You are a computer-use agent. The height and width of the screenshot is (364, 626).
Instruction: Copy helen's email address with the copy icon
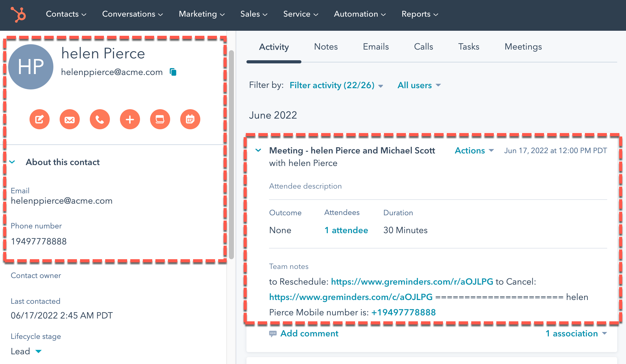point(173,72)
